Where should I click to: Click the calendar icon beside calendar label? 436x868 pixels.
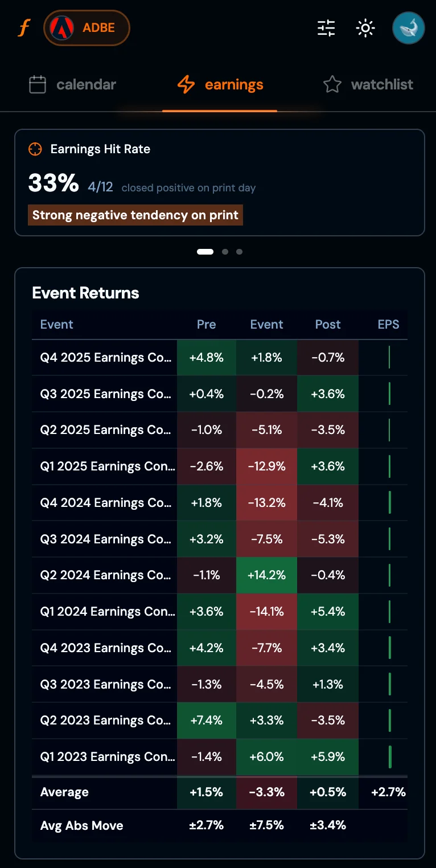click(x=37, y=84)
